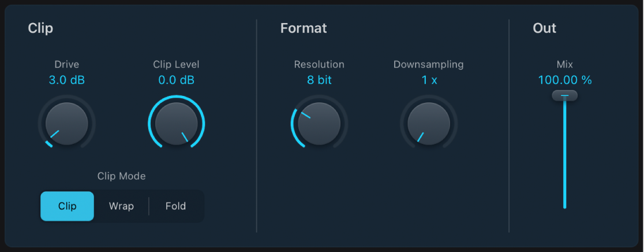Click the 8 bit Resolution value
644x252 pixels.
tap(319, 80)
